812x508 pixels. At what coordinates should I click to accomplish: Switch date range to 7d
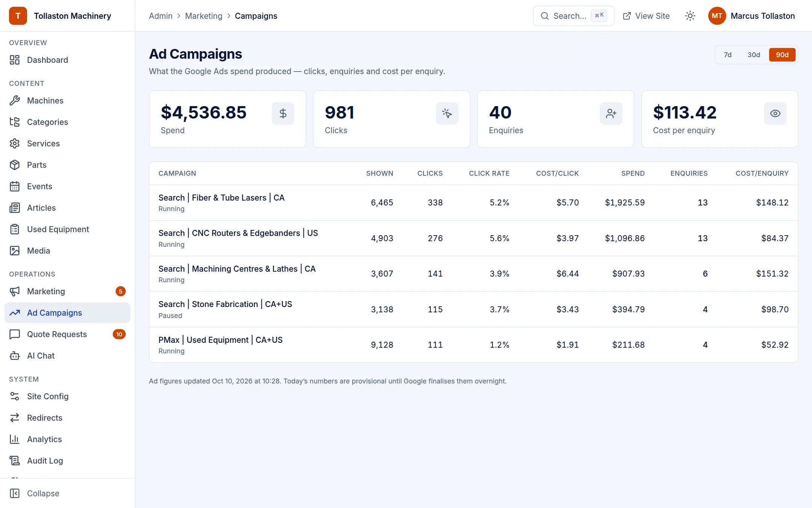728,55
